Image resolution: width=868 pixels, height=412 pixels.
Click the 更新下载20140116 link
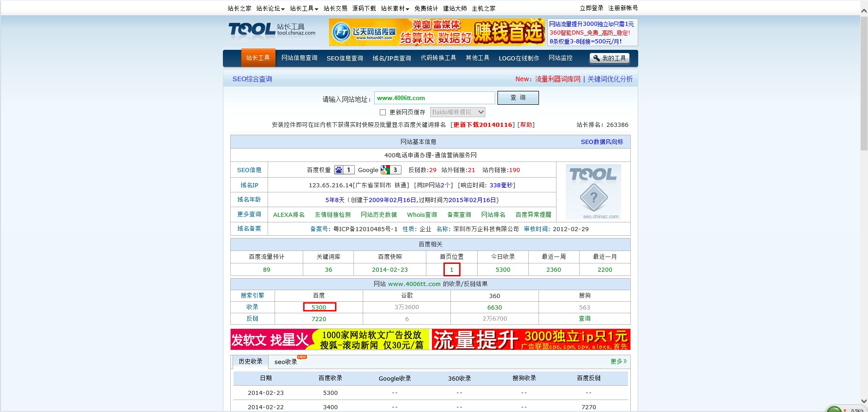483,125
